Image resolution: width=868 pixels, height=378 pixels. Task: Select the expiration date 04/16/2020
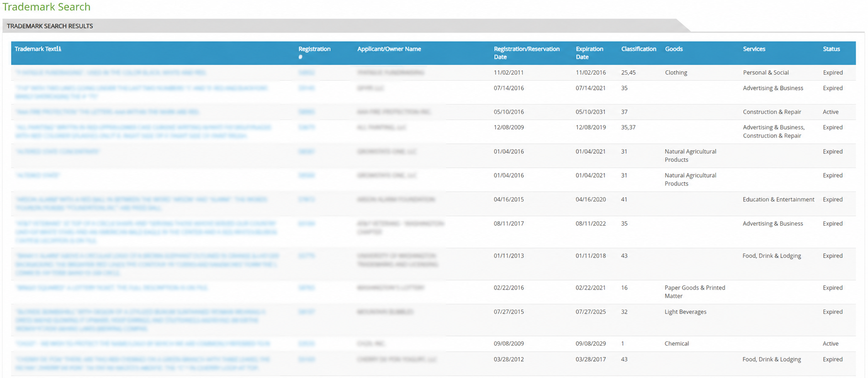(x=591, y=199)
